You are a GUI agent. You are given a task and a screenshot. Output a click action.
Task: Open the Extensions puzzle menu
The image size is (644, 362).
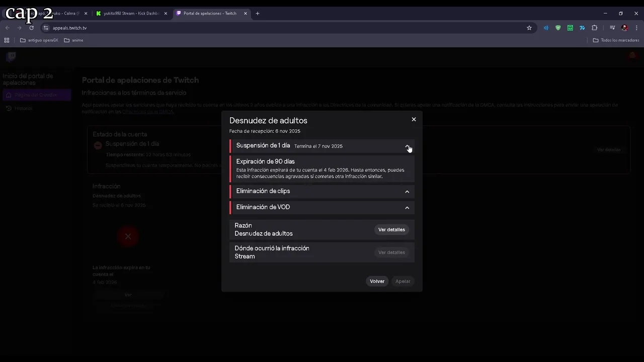click(594, 28)
